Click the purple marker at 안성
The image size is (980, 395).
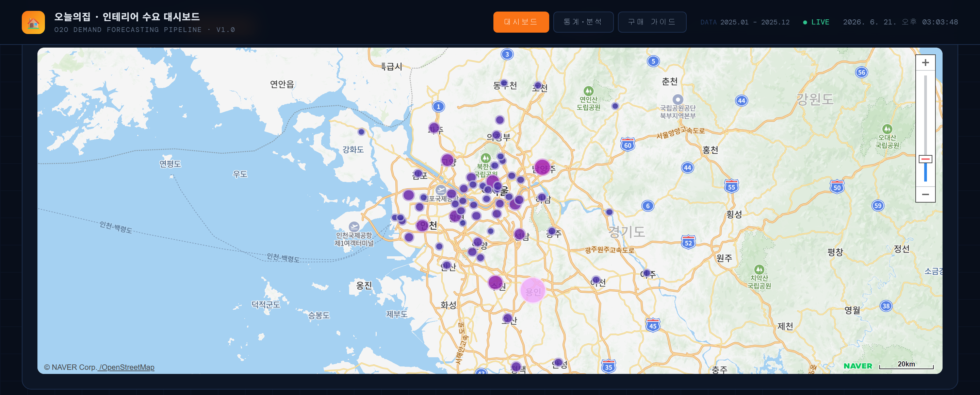(x=558, y=362)
